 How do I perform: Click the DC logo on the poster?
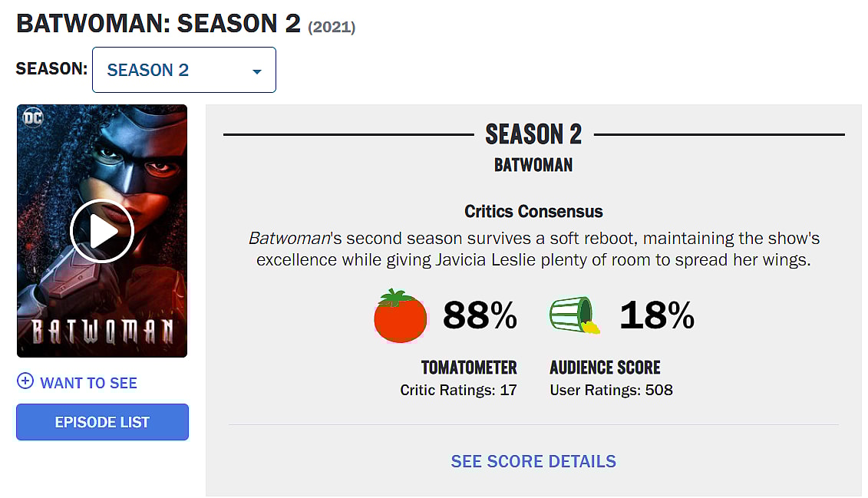pos(33,118)
